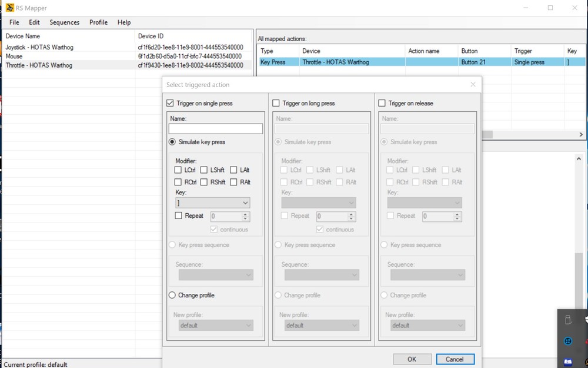Enable Trigger on release

[383, 103]
